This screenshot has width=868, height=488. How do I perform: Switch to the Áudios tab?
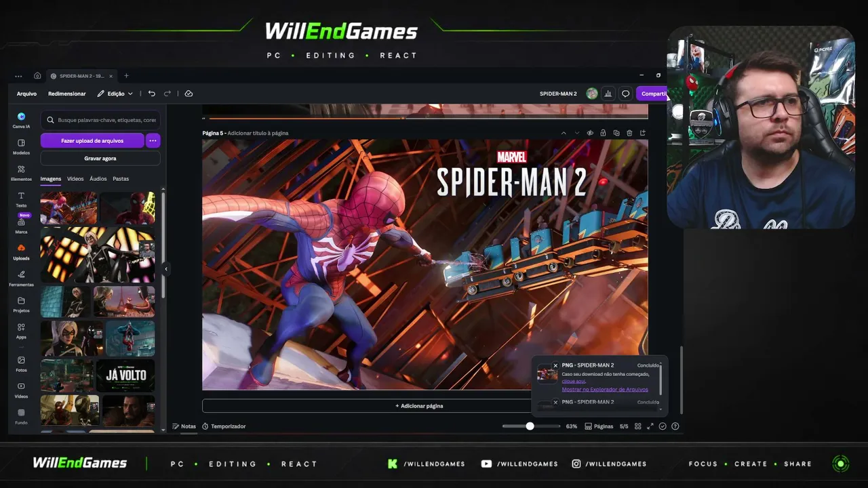98,179
